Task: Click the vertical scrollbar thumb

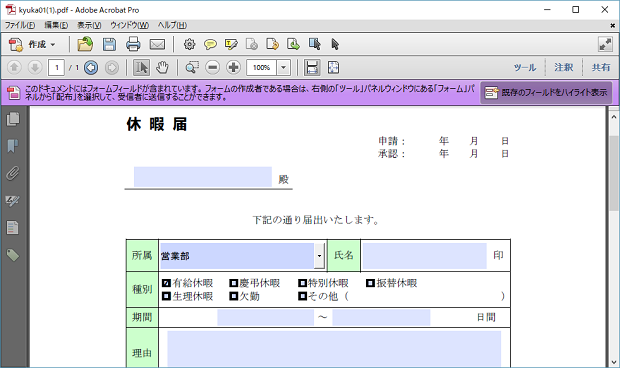Action: pos(614,174)
